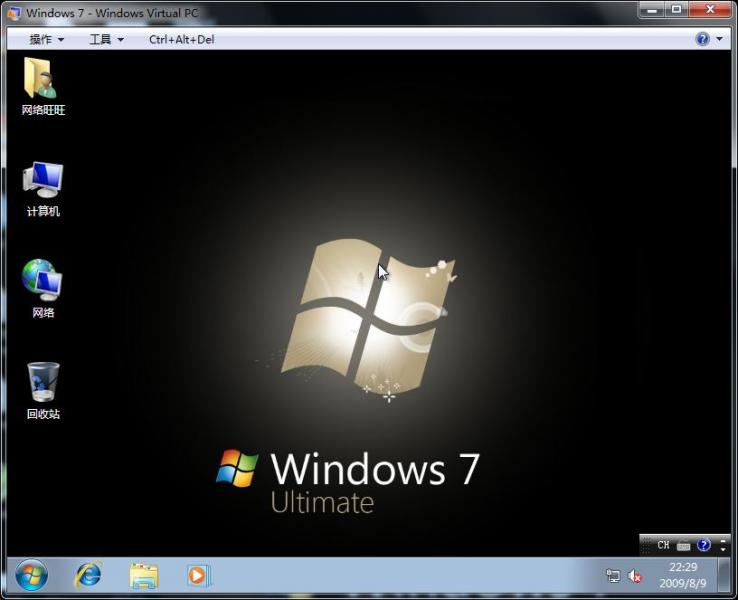Image resolution: width=738 pixels, height=600 pixels.
Task: Open the Start menu orb
Action: (32, 575)
